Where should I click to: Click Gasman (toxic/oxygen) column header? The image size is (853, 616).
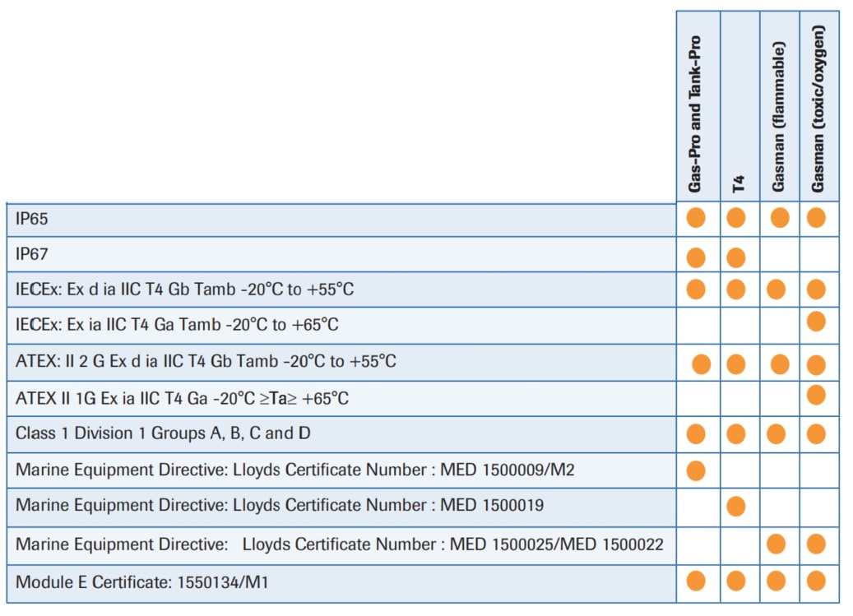818,109
